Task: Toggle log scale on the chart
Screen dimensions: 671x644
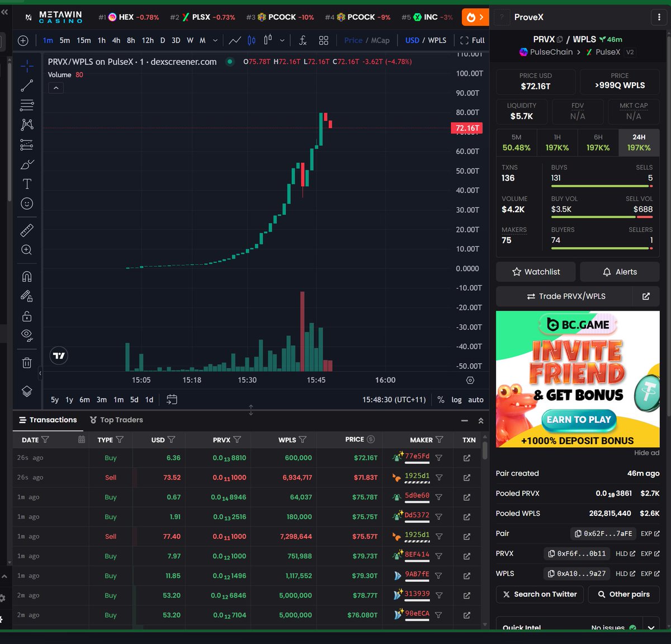Action: (x=457, y=399)
